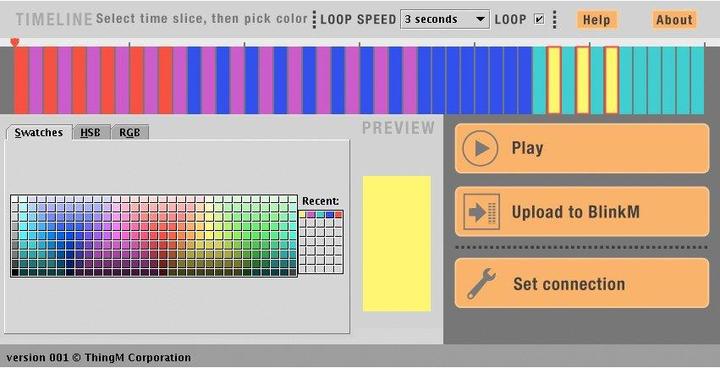This screenshot has height=368, width=720.
Task: Select the second yellow highlighted time slice
Action: pyautogui.click(x=583, y=80)
